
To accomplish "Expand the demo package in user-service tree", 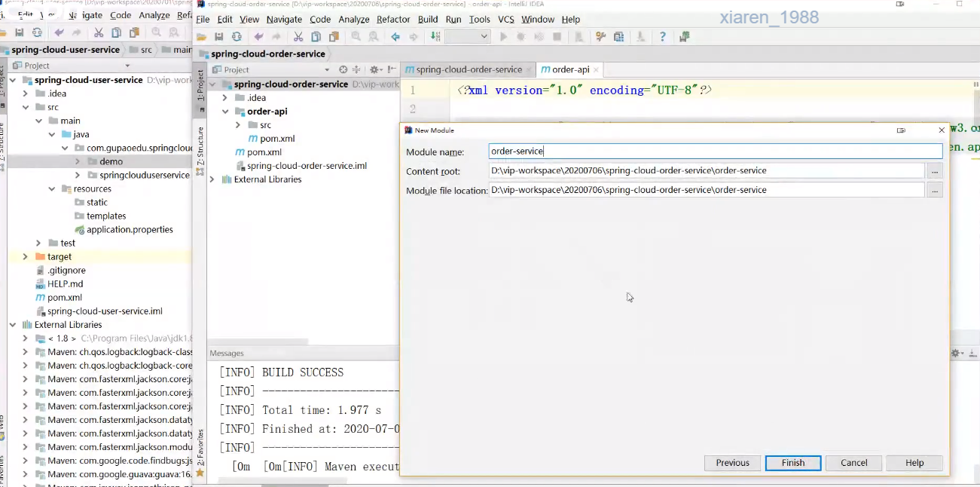I will point(78,161).
